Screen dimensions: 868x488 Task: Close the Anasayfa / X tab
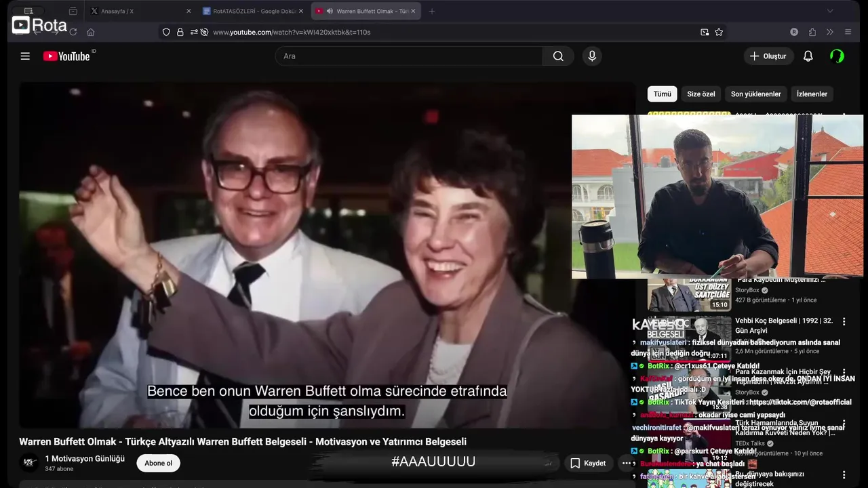pos(189,11)
